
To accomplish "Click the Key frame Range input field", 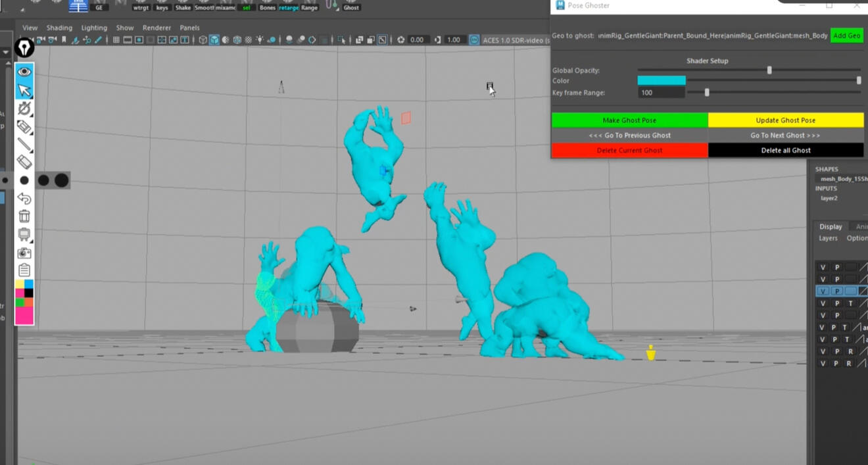I will click(660, 93).
